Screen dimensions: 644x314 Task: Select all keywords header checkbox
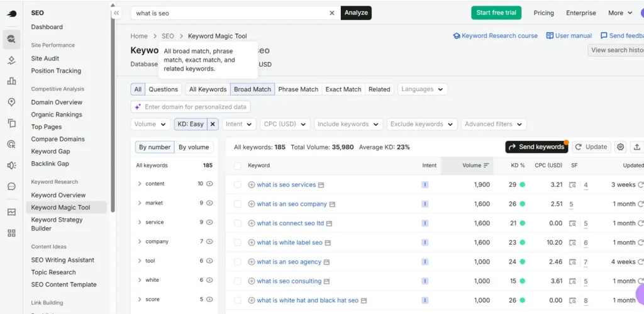237,165
